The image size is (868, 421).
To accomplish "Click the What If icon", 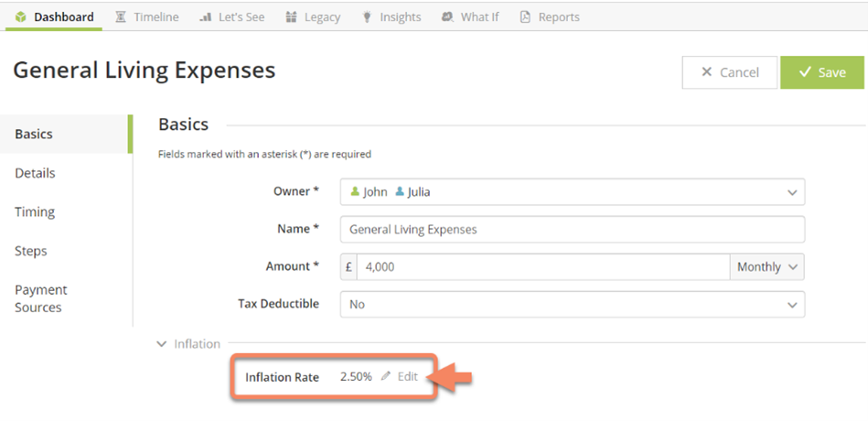I will (447, 16).
